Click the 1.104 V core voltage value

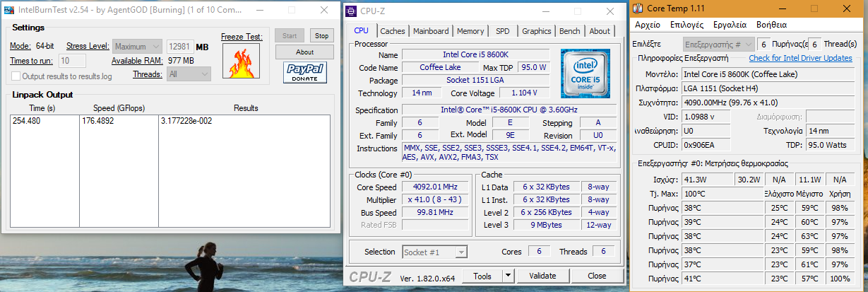tap(525, 93)
